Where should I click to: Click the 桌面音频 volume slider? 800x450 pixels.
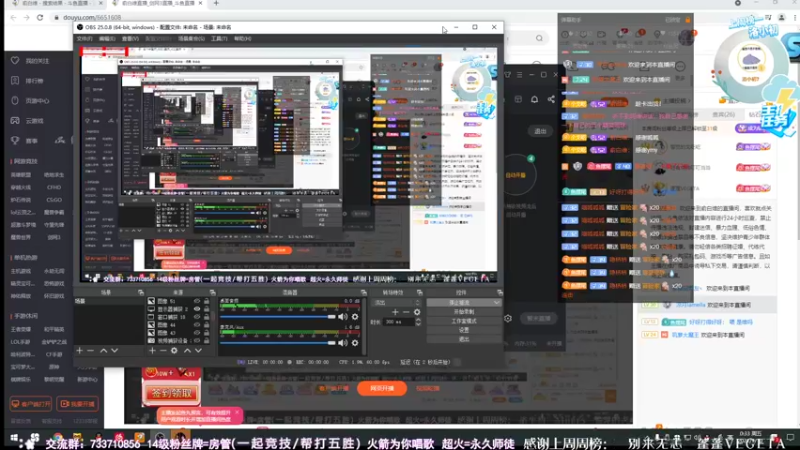click(x=278, y=317)
